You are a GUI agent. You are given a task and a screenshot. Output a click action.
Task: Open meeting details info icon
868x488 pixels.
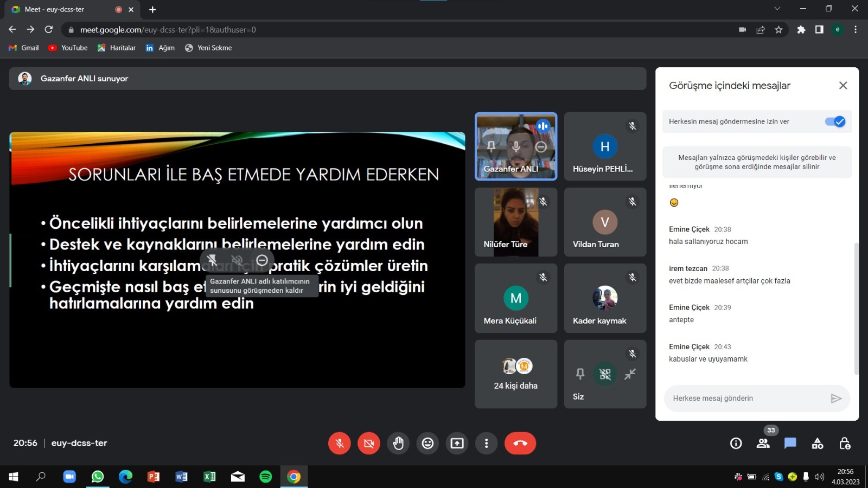coord(736,444)
